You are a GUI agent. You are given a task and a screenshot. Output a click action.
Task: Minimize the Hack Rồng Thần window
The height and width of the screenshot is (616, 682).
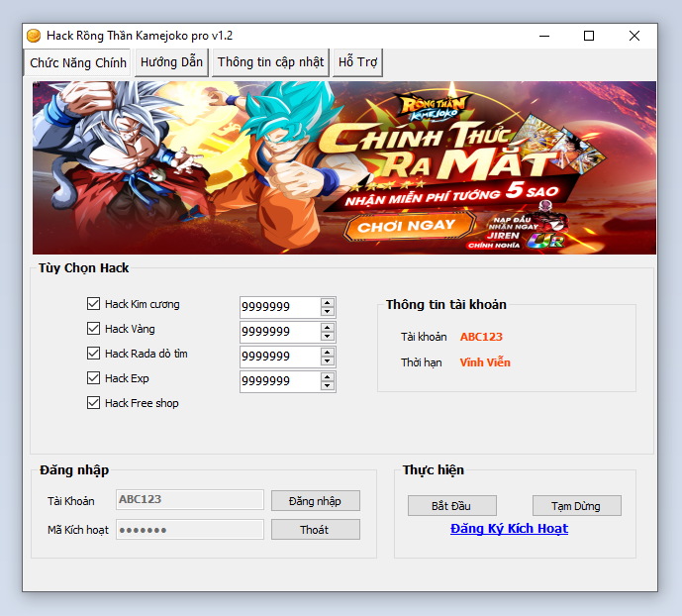(543, 36)
